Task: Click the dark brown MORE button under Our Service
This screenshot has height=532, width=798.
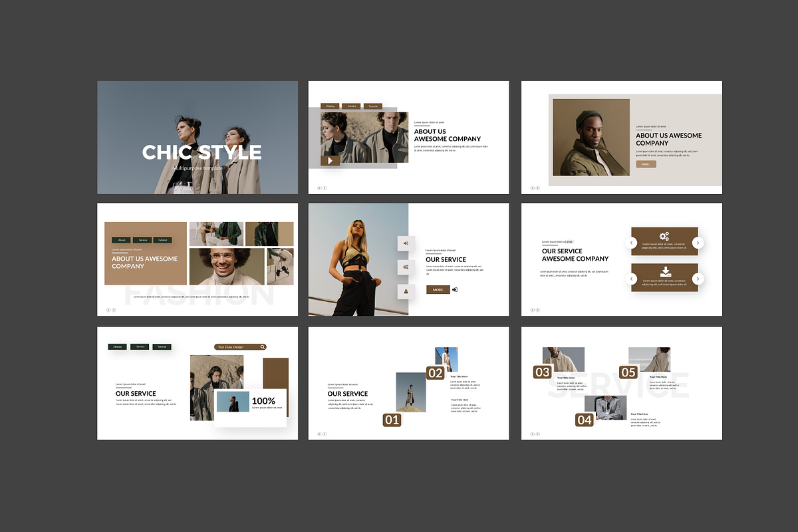Action: pos(438,290)
